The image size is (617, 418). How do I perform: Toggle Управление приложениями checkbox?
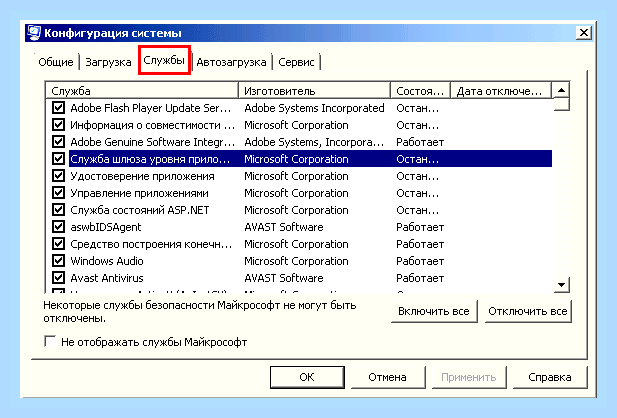coord(58,192)
